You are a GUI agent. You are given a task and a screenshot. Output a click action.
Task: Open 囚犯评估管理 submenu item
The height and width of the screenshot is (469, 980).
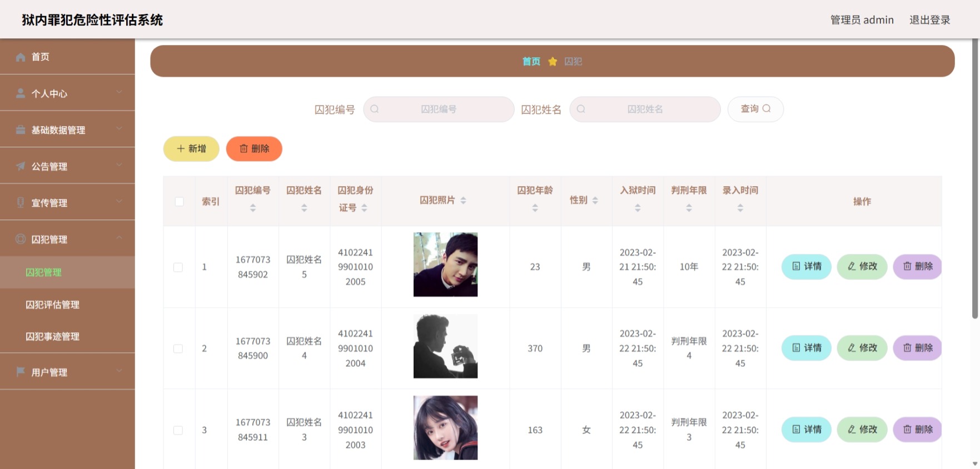[x=67, y=305]
